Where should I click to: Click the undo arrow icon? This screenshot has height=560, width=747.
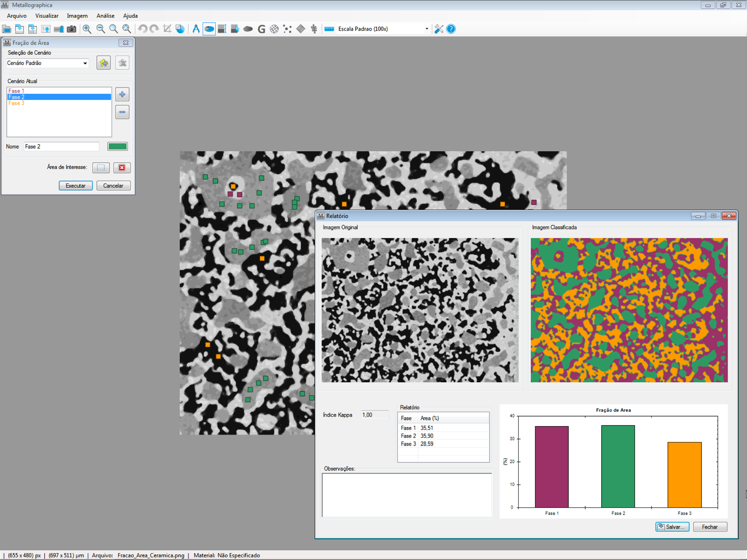[142, 29]
